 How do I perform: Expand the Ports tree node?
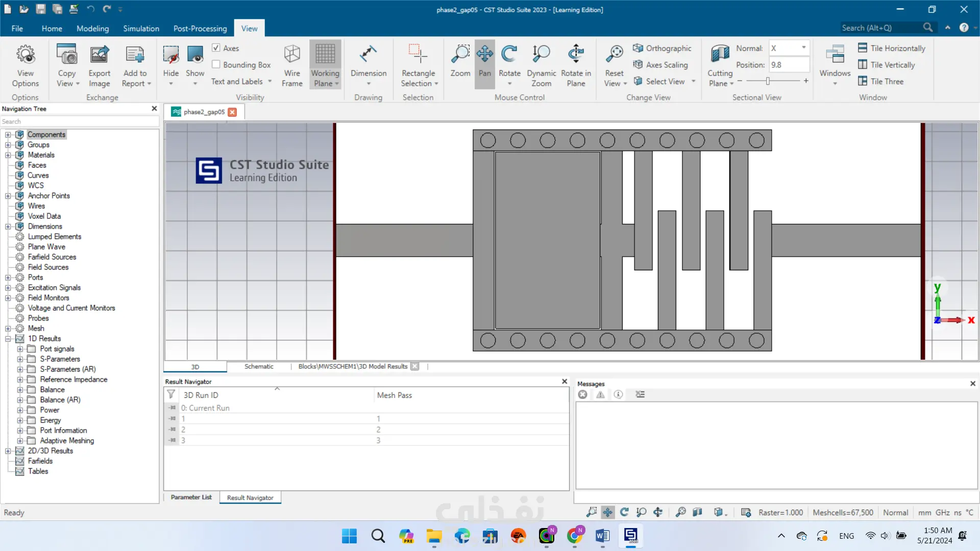pos(8,278)
